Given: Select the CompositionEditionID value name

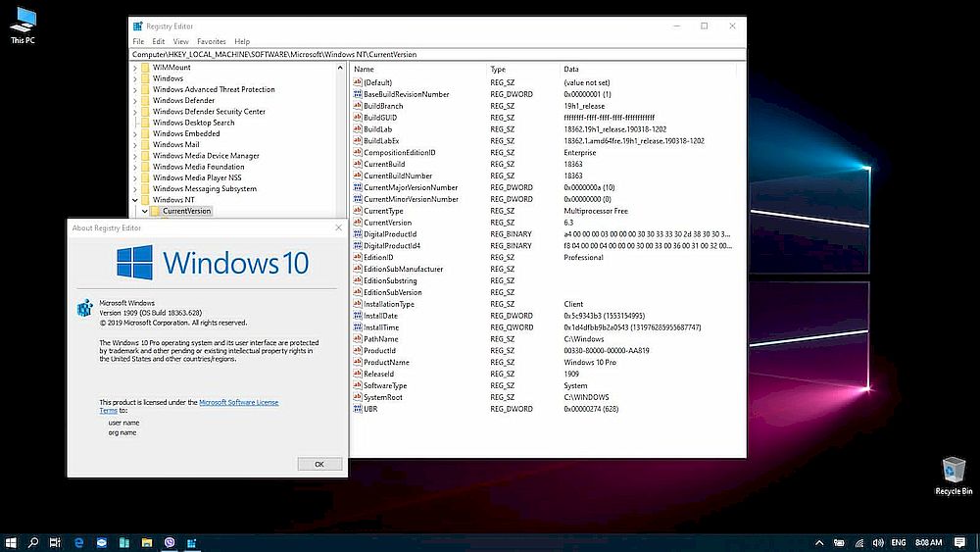Looking at the screenshot, I should [x=400, y=153].
